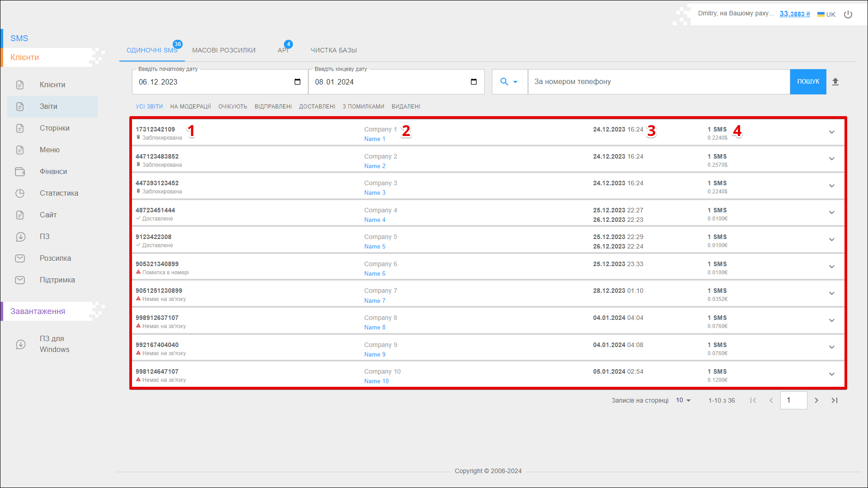Screen dimensions: 868x488
Task: Click the ПЗ download icon in sidebar
Action: pos(20,237)
